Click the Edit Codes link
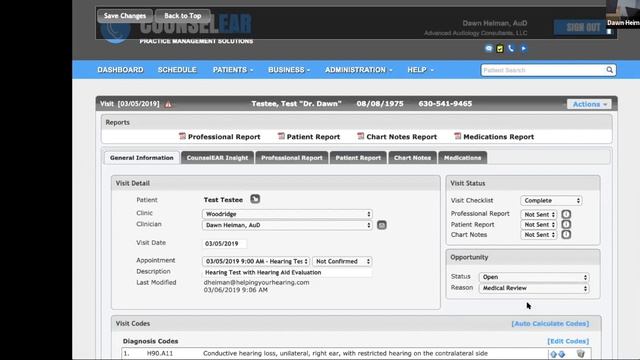The width and height of the screenshot is (640, 360). coord(568,341)
